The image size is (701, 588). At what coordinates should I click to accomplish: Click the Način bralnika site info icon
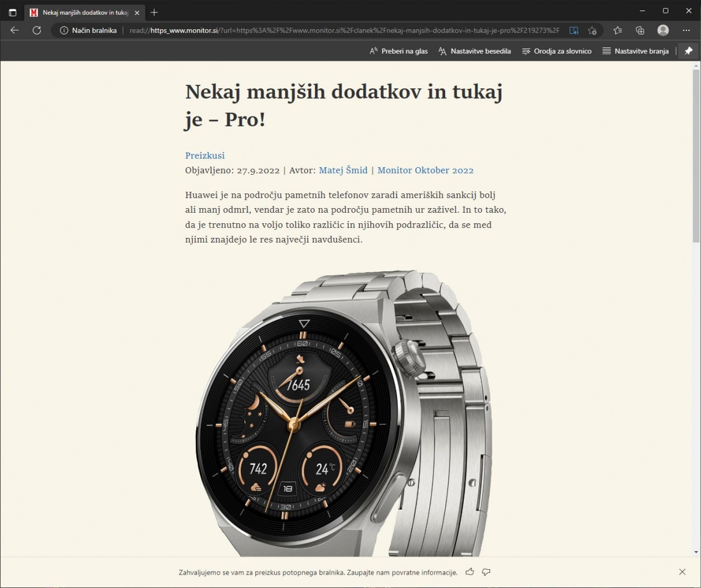point(64,30)
